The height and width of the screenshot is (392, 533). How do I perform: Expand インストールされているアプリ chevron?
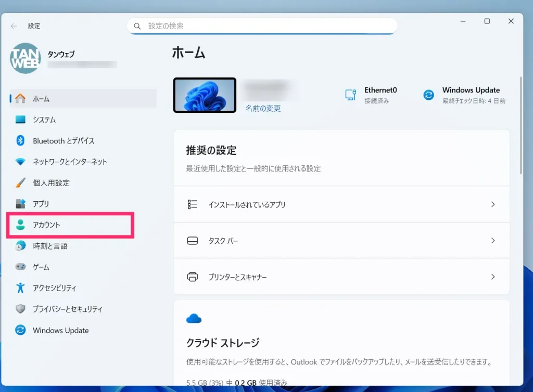click(x=493, y=204)
